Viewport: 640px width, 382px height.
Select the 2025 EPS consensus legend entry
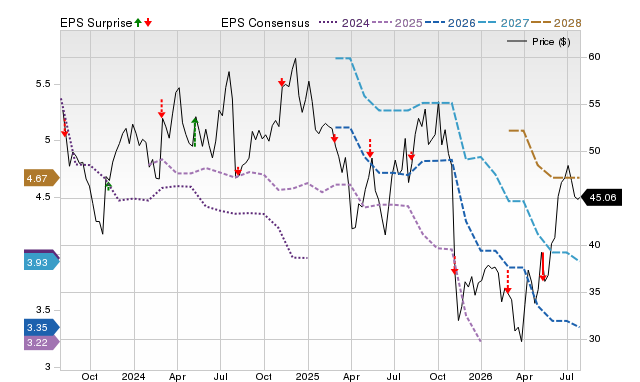[397, 23]
